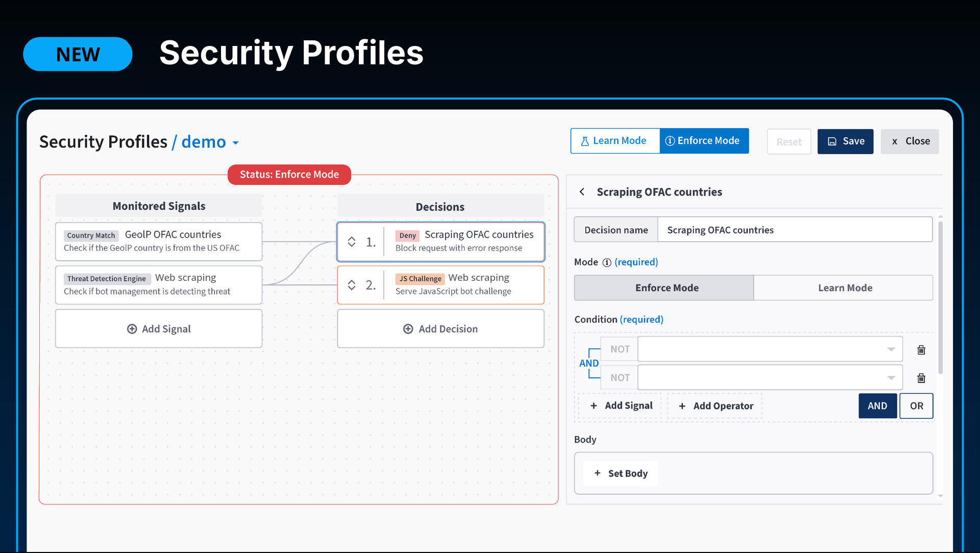Click the Threat Detection Engine tag
This screenshot has width=980, height=553.
(107, 279)
